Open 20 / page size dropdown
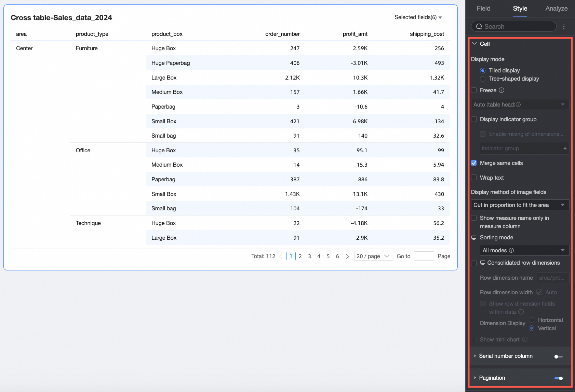Image resolution: width=575 pixels, height=392 pixels. (373, 256)
